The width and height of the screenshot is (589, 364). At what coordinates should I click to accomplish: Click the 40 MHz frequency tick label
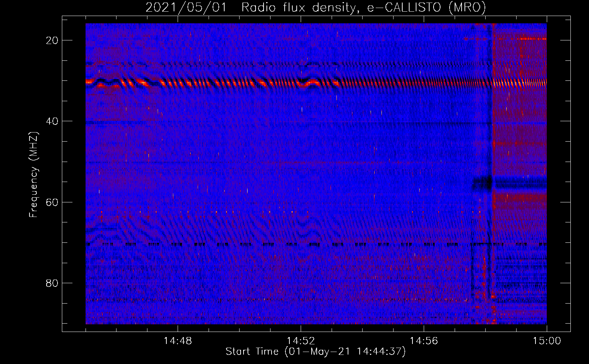(x=52, y=121)
